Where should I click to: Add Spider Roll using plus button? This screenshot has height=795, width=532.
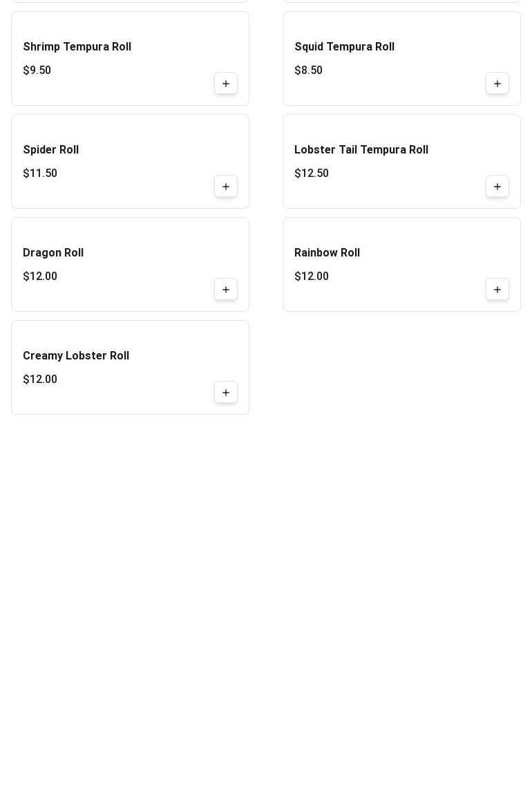(x=226, y=186)
